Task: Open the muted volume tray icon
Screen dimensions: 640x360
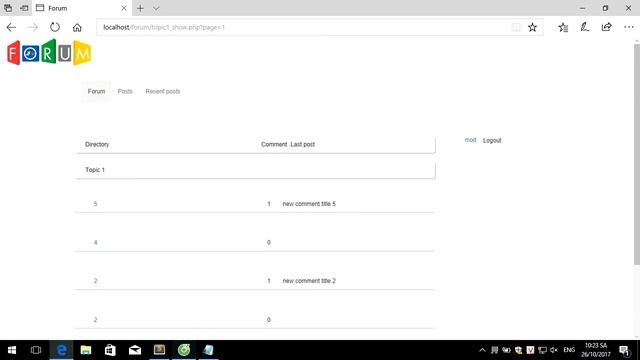Action: (x=554, y=350)
